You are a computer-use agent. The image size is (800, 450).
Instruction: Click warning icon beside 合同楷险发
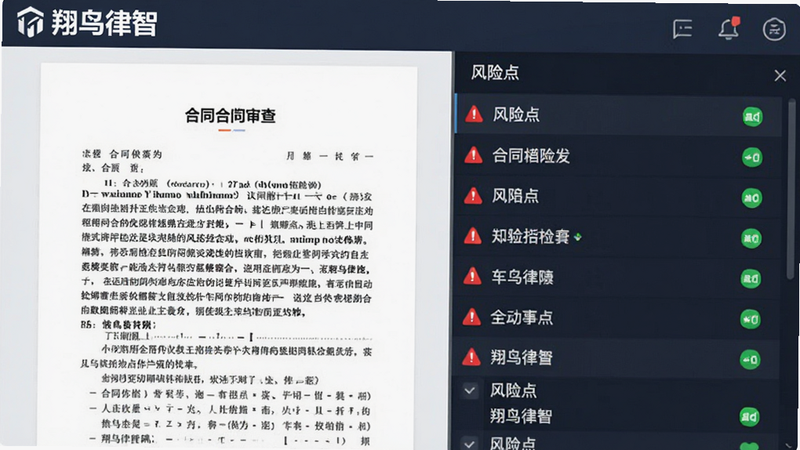[x=473, y=155]
